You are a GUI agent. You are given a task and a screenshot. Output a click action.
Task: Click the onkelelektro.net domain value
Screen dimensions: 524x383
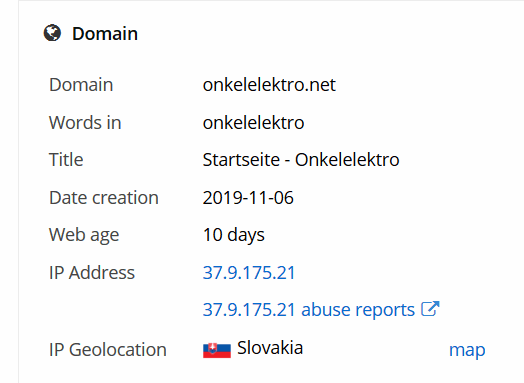pyautogui.click(x=269, y=85)
